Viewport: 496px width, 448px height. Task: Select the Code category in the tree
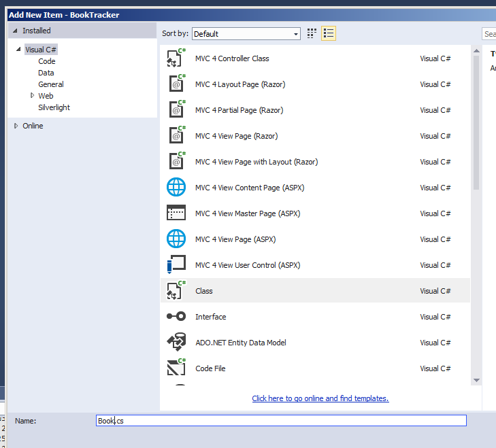click(x=47, y=61)
